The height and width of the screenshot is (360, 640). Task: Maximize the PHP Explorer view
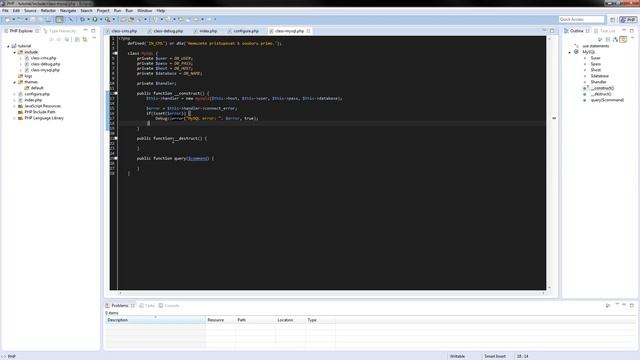coord(93,31)
